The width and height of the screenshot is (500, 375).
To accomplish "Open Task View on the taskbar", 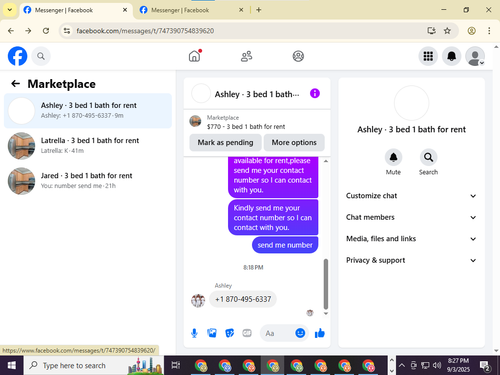I will (176, 365).
